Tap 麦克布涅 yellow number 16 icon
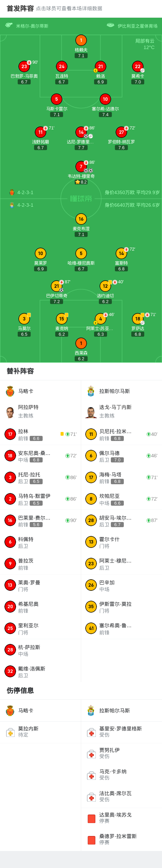The image size is (162, 868). click(x=81, y=219)
